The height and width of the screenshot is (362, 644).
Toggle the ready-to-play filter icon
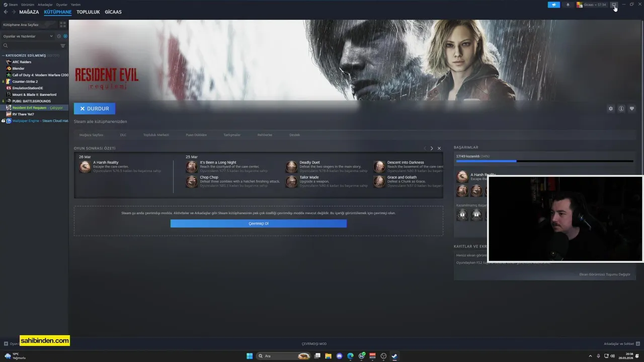coord(65,36)
